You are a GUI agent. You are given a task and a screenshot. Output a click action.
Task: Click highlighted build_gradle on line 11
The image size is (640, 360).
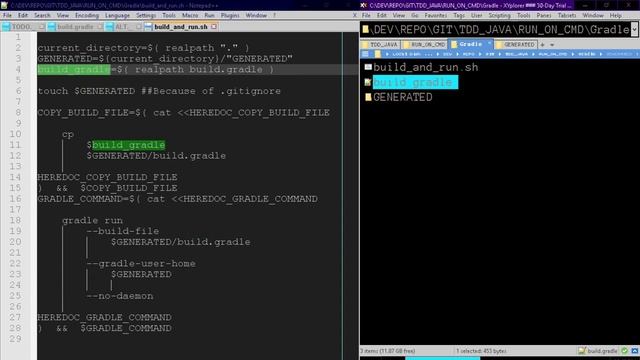pos(129,145)
